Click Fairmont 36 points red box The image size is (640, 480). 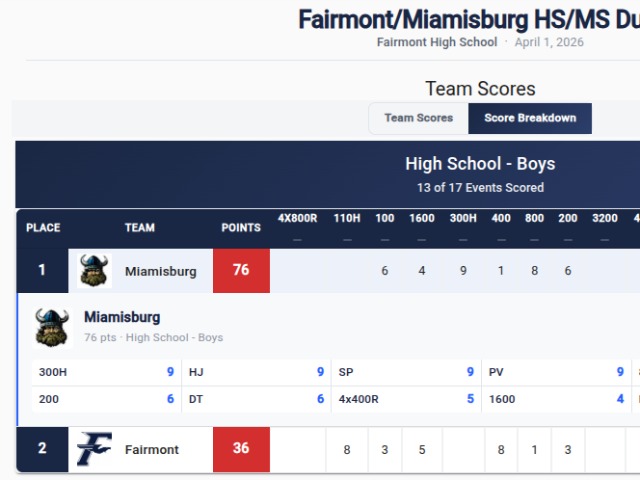(241, 449)
